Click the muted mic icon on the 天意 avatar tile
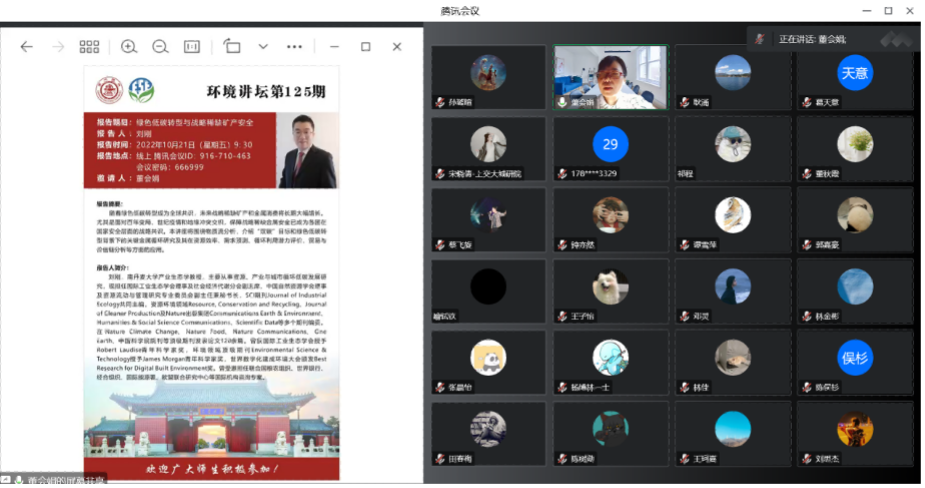The width and height of the screenshot is (925, 488). pyautogui.click(x=806, y=102)
